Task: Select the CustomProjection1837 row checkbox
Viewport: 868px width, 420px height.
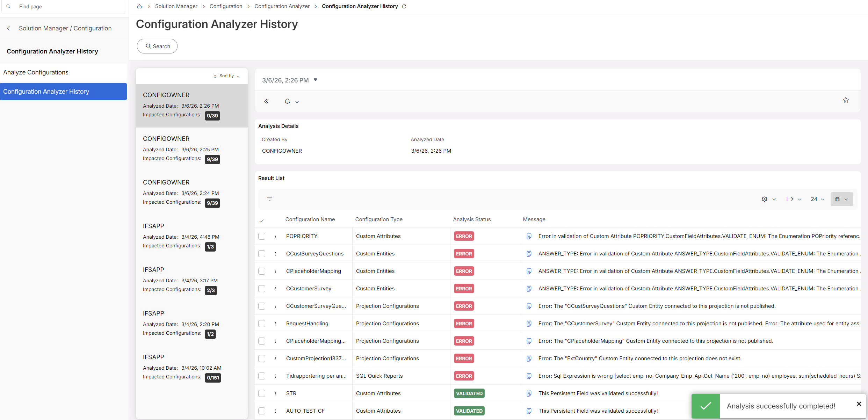Action: tap(262, 359)
